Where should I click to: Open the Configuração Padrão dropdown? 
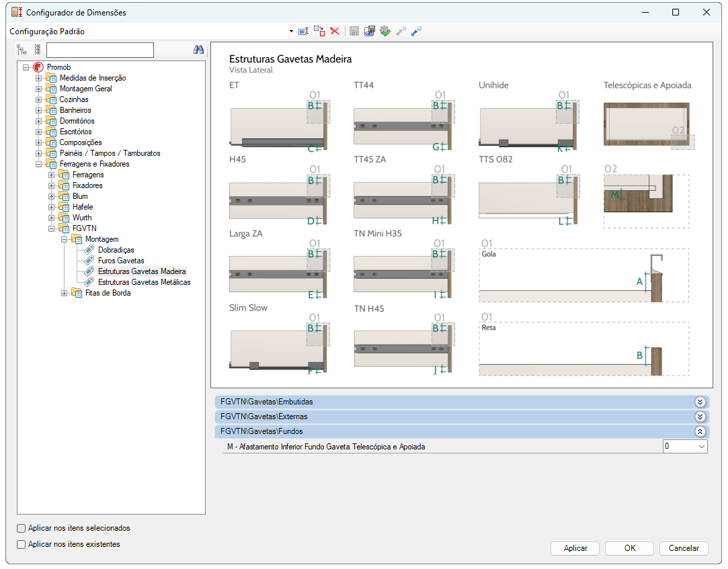point(291,32)
